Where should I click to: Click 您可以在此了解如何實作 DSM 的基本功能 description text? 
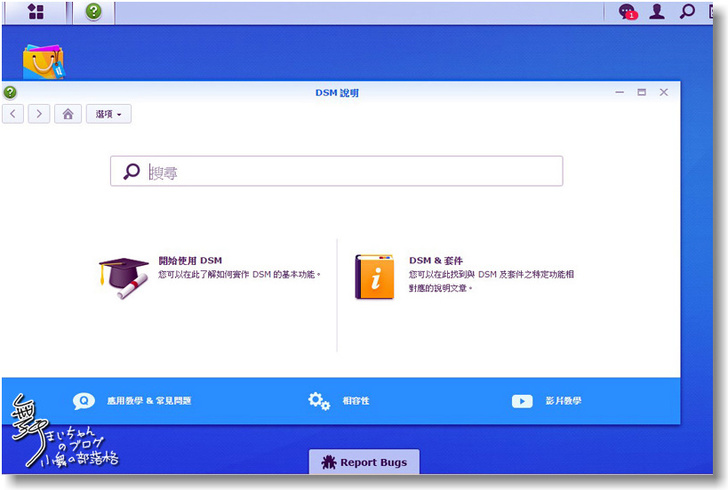click(240, 274)
